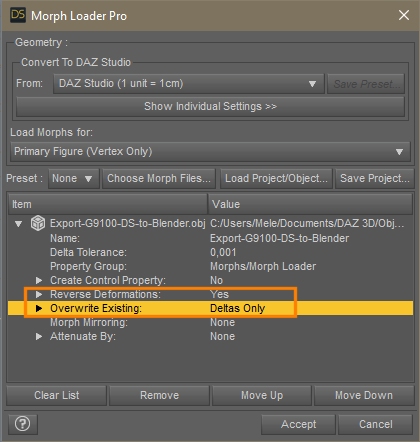This screenshot has height=442, width=420.
Task: Open the From units dropdown
Action: pyautogui.click(x=188, y=83)
